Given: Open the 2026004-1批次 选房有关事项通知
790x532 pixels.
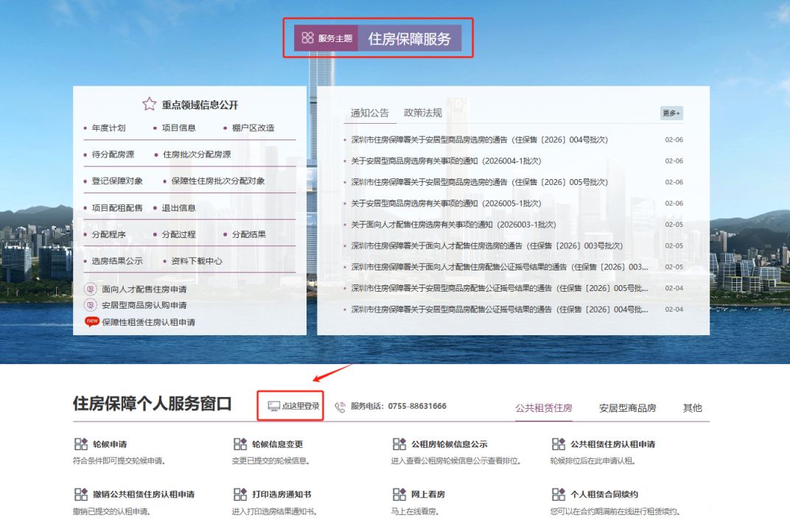Looking at the screenshot, I should click(x=446, y=161).
